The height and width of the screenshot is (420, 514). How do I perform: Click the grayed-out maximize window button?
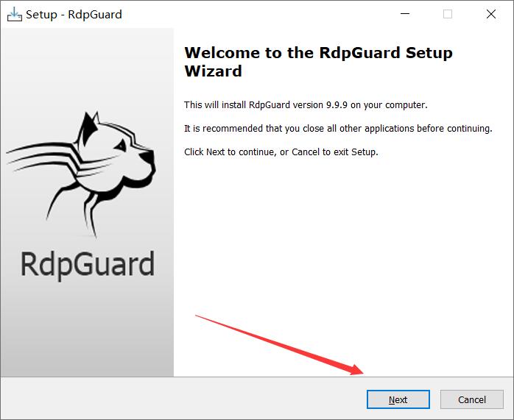(x=448, y=14)
